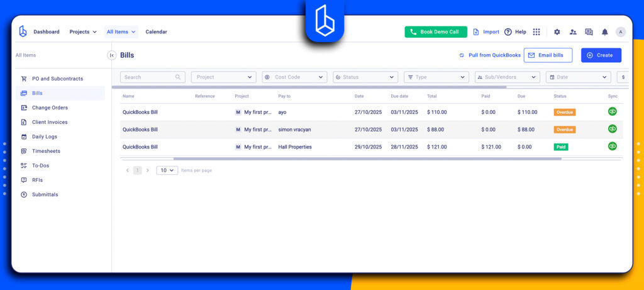Screen dimensions: 644x290
Task: Open the Type filter dropdown
Action: click(436, 77)
